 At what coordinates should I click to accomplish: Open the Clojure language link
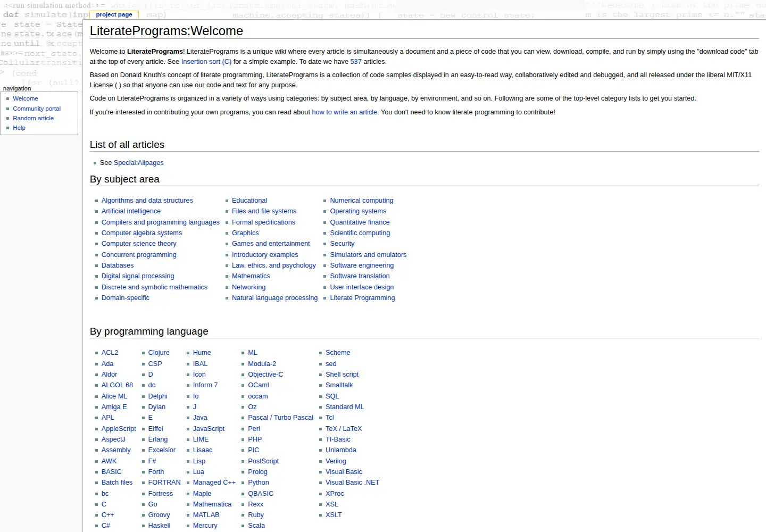(x=159, y=353)
